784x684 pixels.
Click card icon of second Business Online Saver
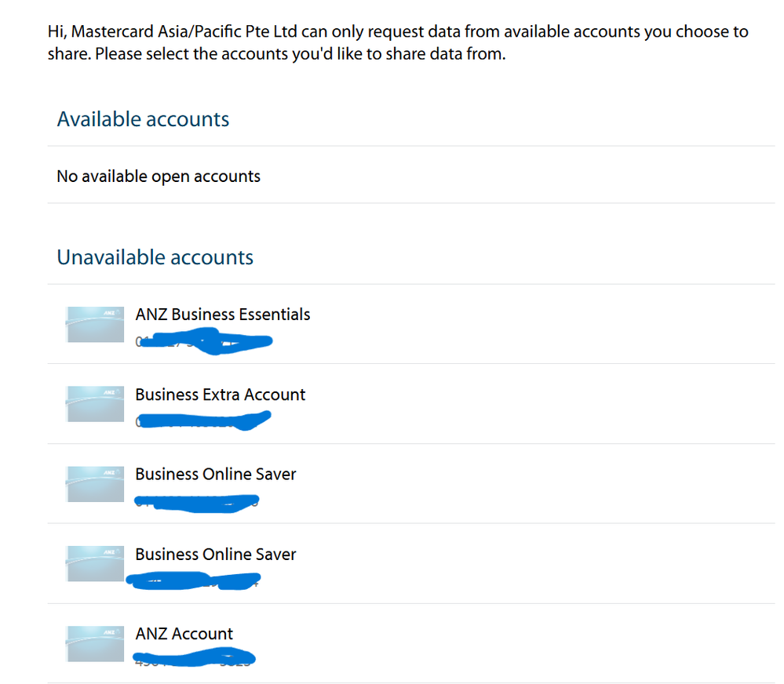point(95,563)
